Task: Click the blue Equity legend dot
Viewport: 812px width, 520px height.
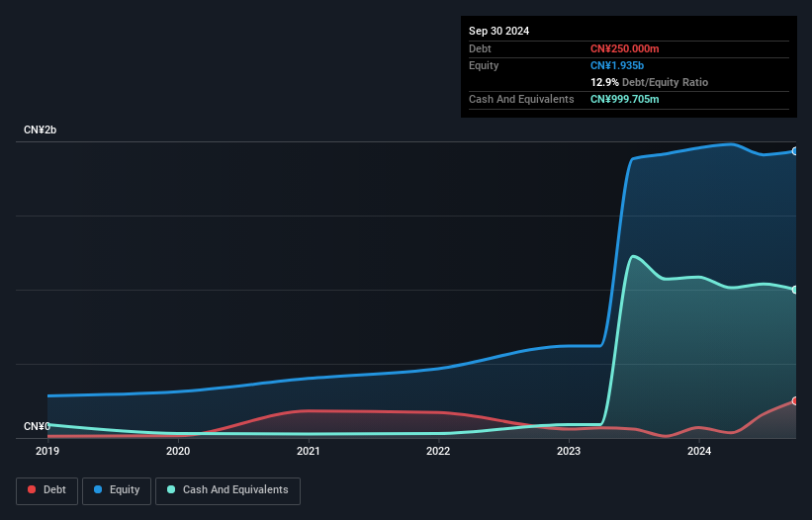Action: pyautogui.click(x=98, y=489)
